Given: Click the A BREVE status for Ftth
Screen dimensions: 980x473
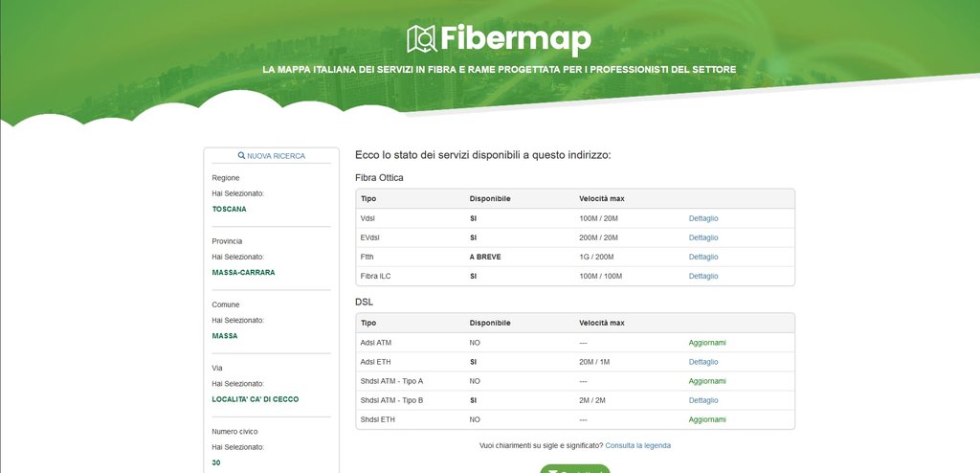Looking at the screenshot, I should (x=485, y=258).
